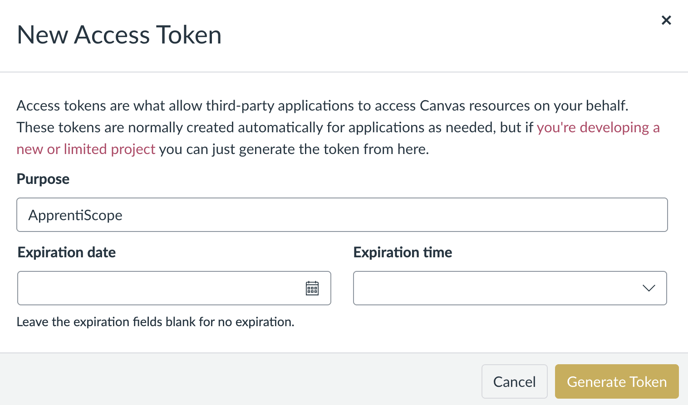Click the Purpose text input field
Viewport: 688px width, 405px height.
pyautogui.click(x=342, y=215)
